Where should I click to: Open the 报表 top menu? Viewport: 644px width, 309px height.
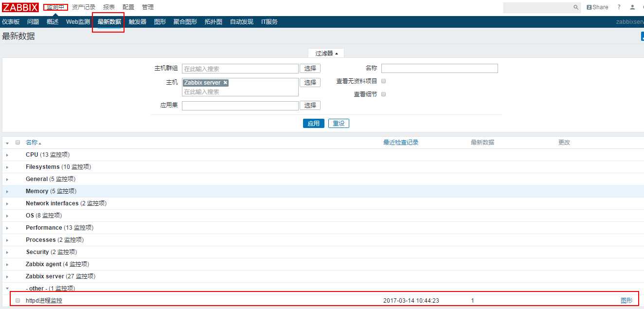tap(109, 7)
